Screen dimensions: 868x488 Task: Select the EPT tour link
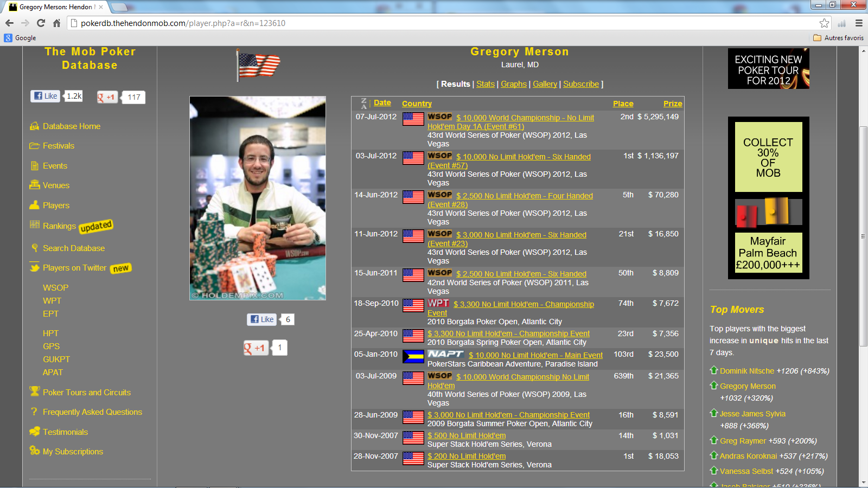(50, 314)
